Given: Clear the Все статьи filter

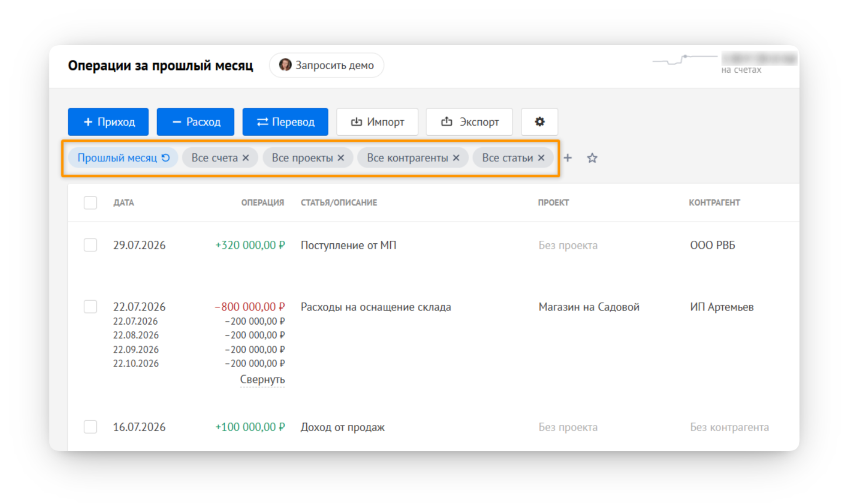Looking at the screenshot, I should 541,158.
